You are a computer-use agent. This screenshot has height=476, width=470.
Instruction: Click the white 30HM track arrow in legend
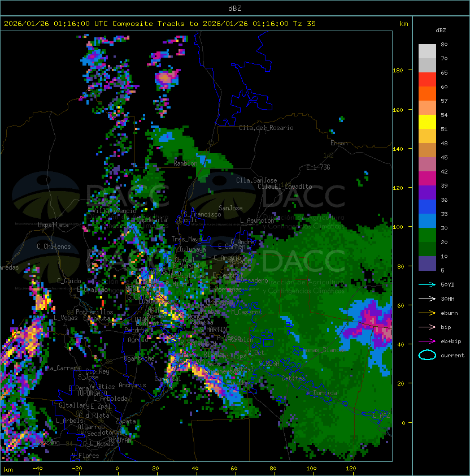(x=427, y=299)
